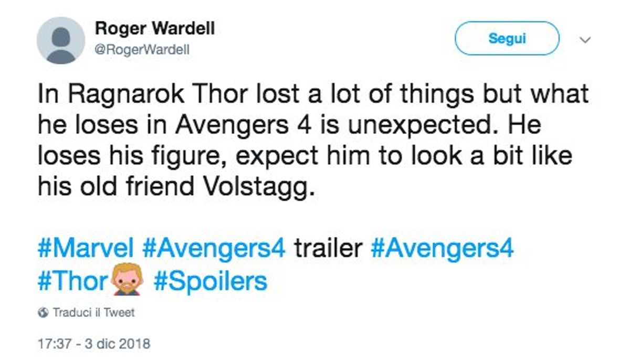630x364 pixels.
Task: Open the Roger Wardell display name
Action: pos(155,29)
